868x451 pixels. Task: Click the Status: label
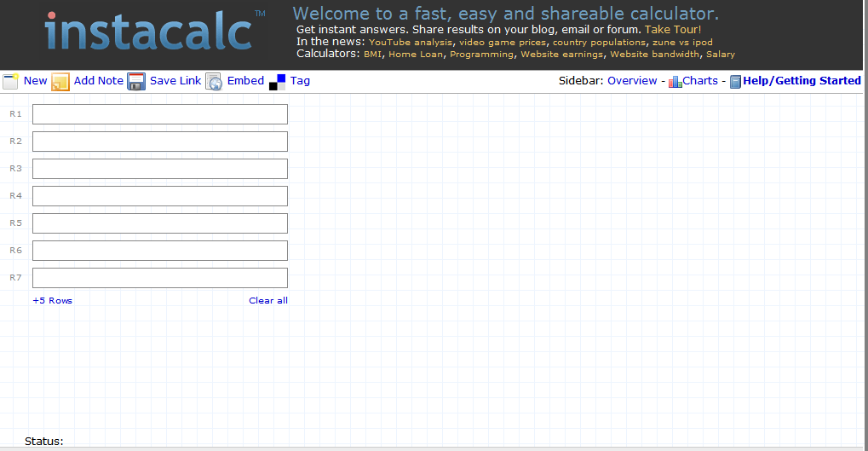pyautogui.click(x=43, y=441)
